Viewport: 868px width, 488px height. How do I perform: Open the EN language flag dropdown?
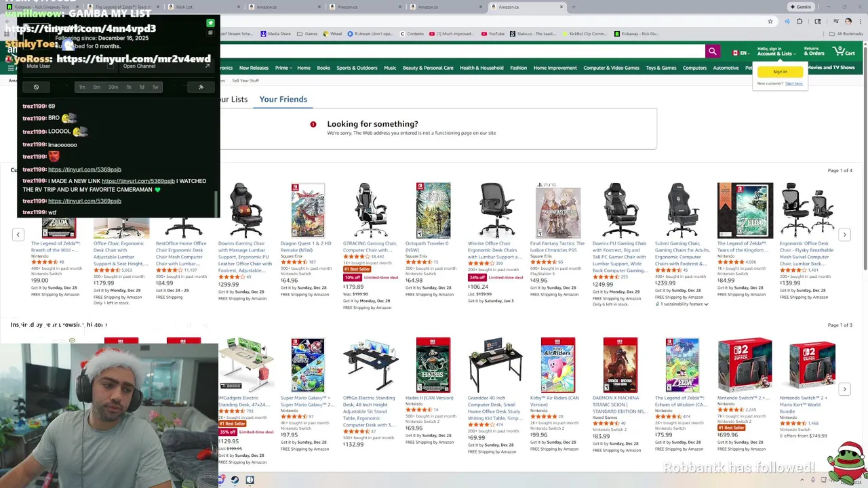click(x=740, y=52)
